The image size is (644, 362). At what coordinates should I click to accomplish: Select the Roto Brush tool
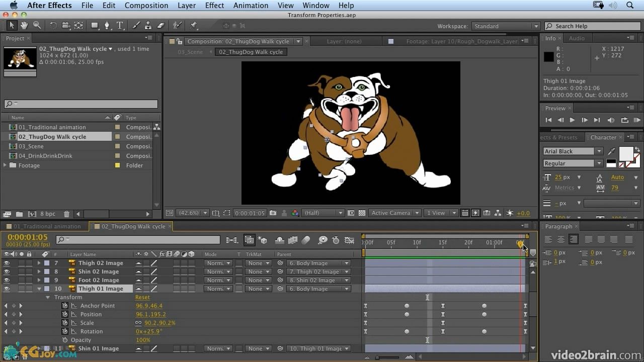[177, 26]
